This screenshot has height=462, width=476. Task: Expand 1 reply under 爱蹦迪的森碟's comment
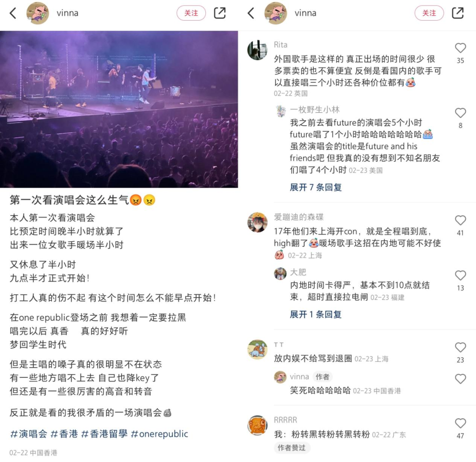pos(316,314)
